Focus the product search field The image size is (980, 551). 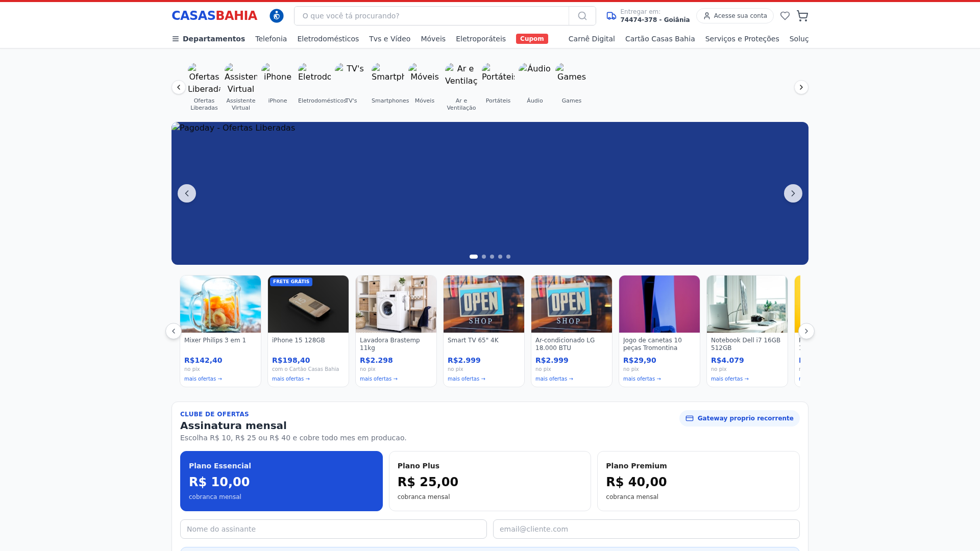pos(431,16)
